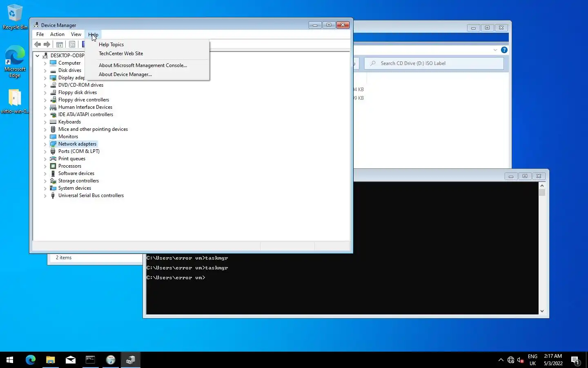Expand the Software devices arrow
This screenshot has height=368, width=588.
point(45,173)
